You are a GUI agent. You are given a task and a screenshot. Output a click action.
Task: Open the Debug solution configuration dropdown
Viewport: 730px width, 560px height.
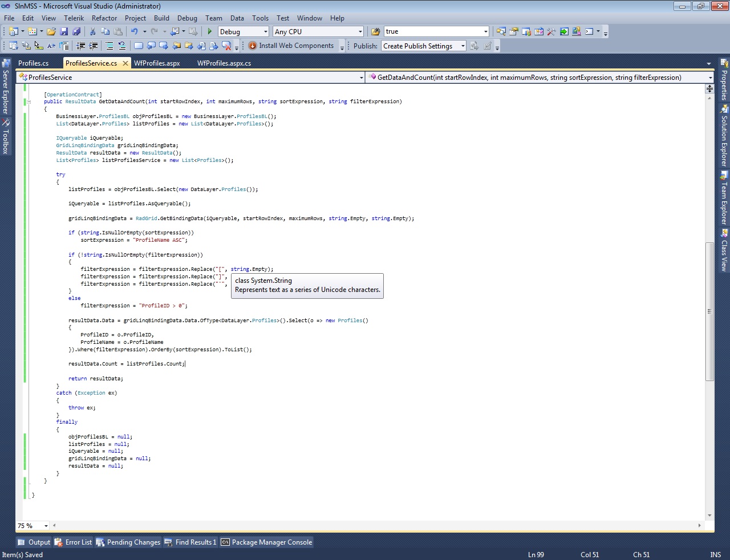[265, 32]
